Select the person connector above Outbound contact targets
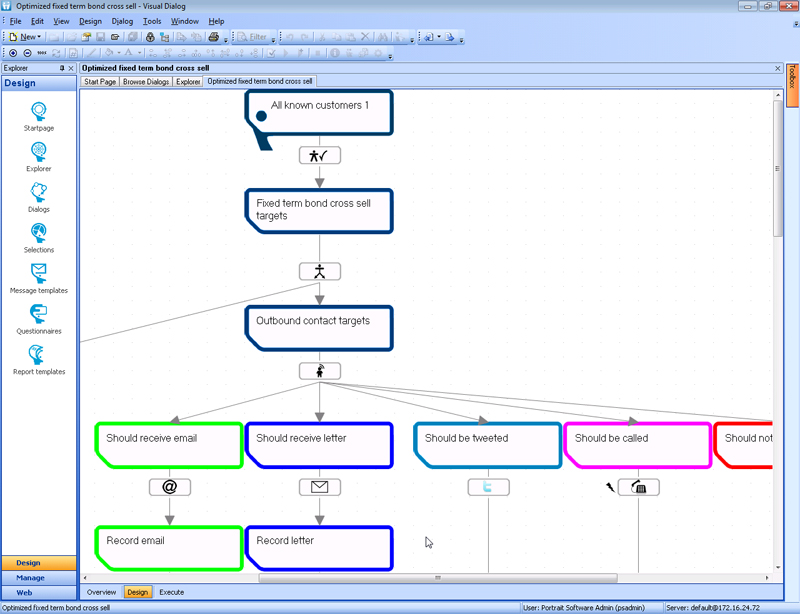Screen dimensions: 800x614 tap(319, 272)
